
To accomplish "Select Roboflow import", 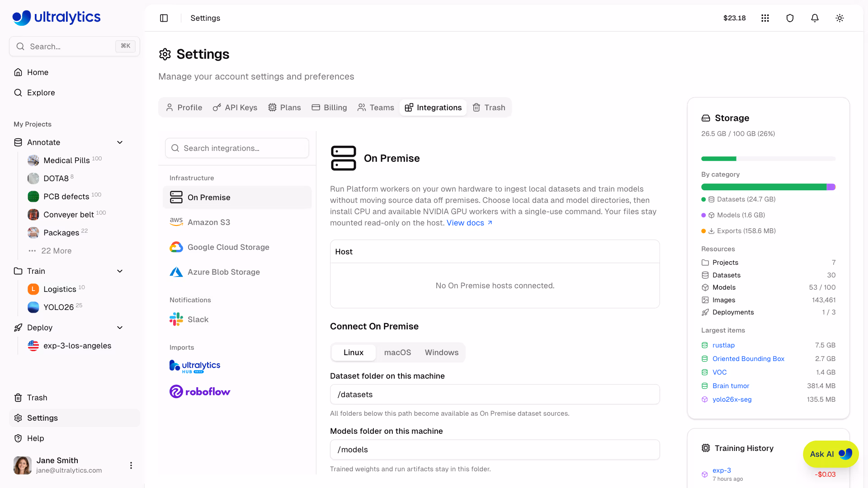I will pyautogui.click(x=200, y=391).
